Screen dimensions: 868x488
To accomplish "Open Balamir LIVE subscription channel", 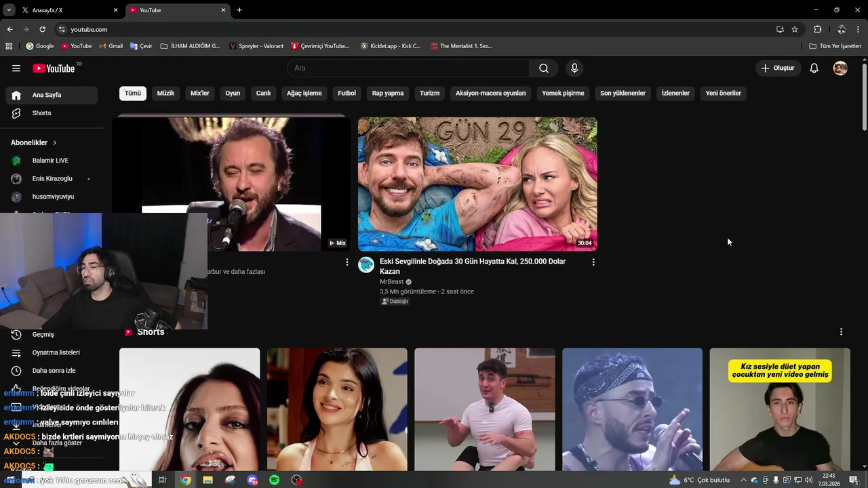I will pos(52,161).
